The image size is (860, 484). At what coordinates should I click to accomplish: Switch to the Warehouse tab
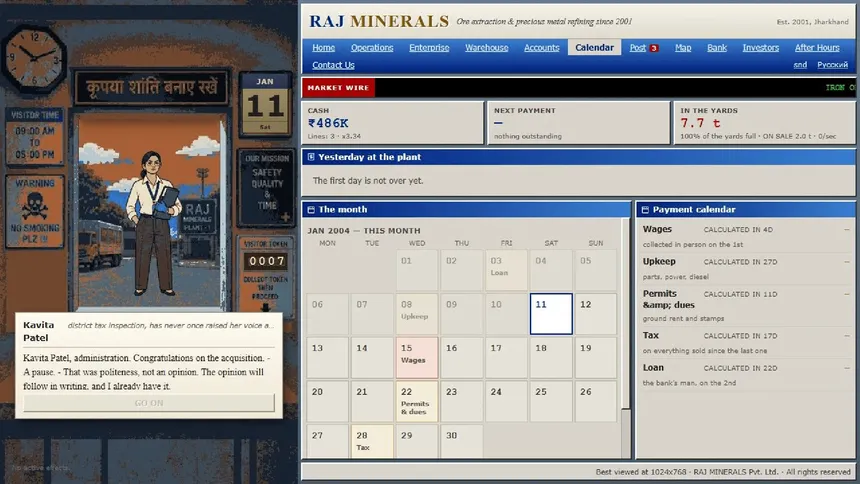click(486, 48)
